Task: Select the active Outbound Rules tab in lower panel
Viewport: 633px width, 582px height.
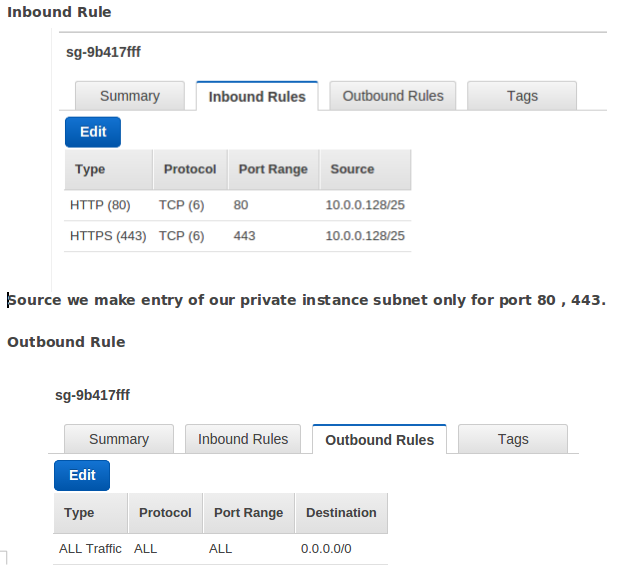Action: 379,439
